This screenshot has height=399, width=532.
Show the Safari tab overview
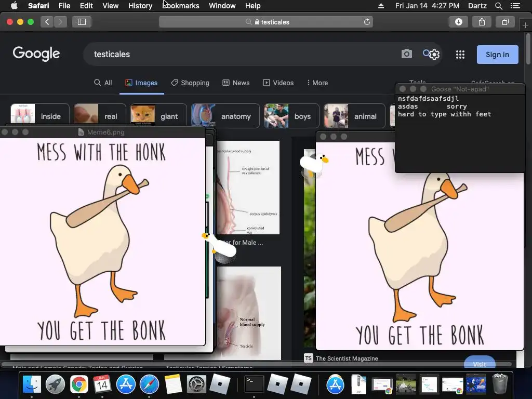505,22
